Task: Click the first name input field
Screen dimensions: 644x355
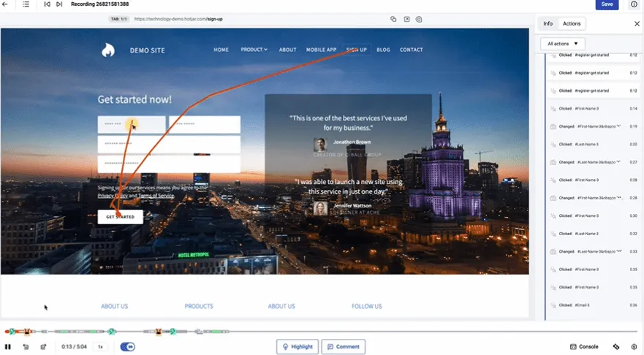Action: coord(132,124)
